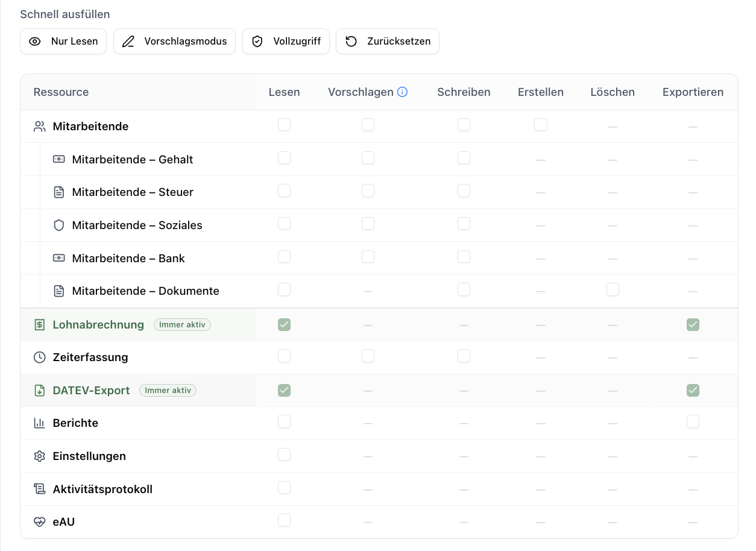Click the Einstellungen row label
The width and height of the screenshot is (756, 551).
[x=89, y=456]
